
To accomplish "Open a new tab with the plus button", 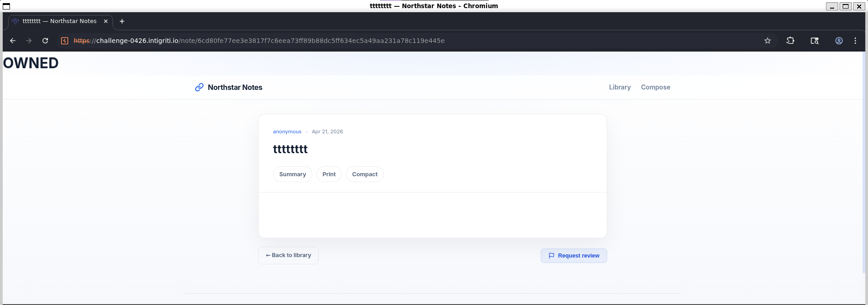I will click(x=122, y=21).
